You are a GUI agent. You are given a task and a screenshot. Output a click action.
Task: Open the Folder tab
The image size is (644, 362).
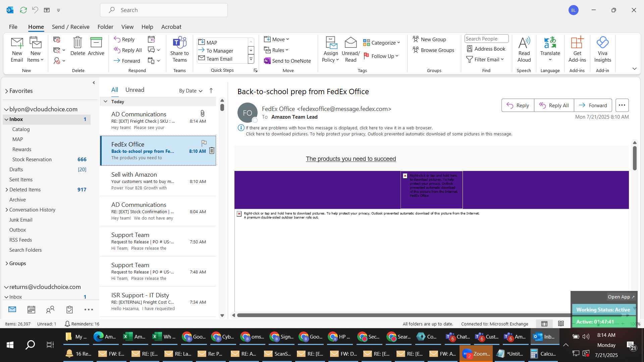point(105,27)
